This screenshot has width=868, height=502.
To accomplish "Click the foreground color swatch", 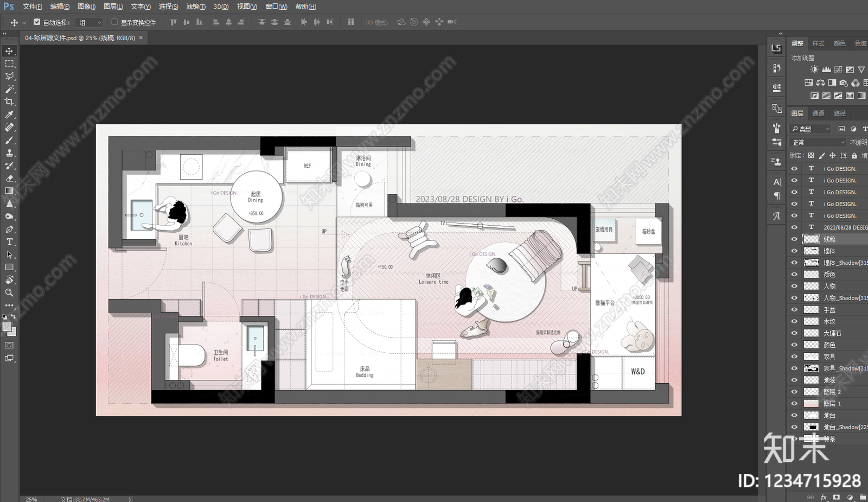I will coord(7,327).
